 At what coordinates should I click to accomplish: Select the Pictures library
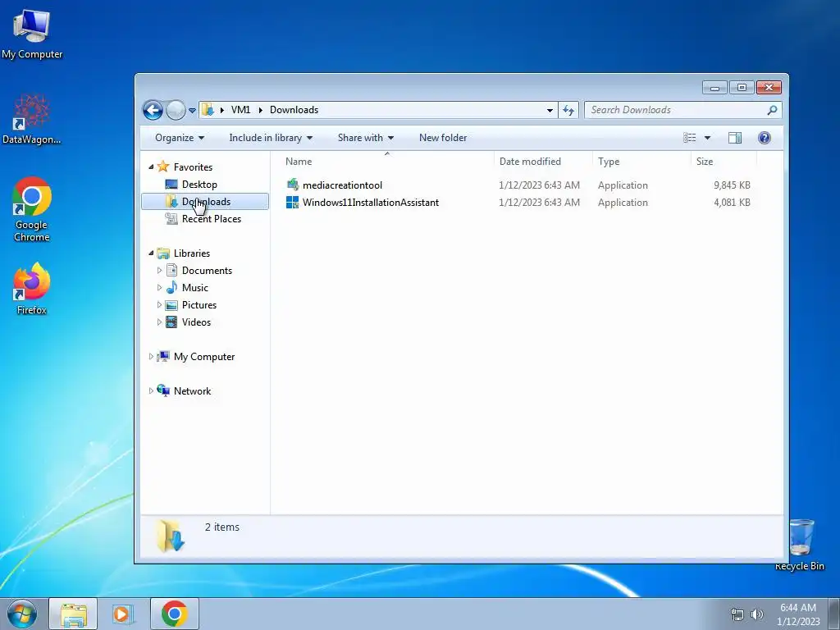point(199,305)
